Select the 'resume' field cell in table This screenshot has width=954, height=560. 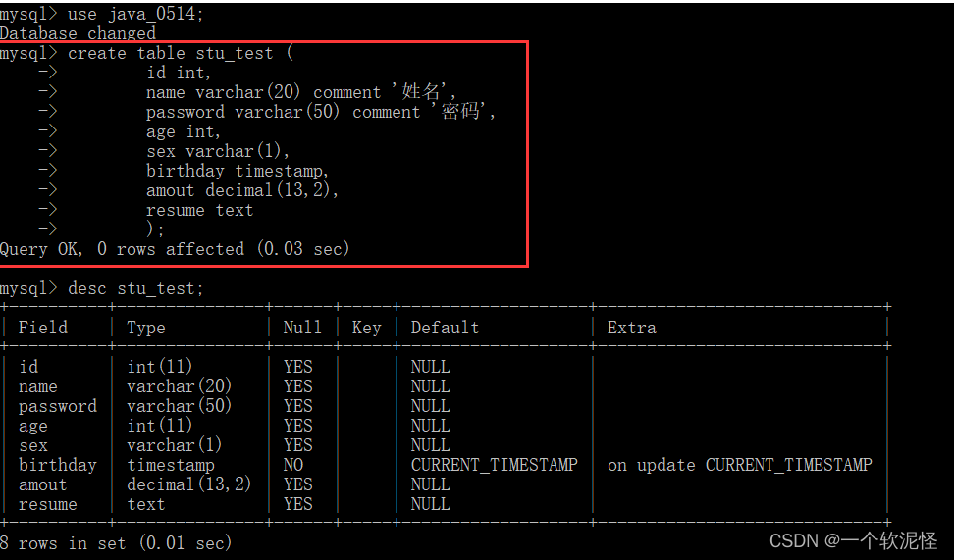tap(47, 505)
